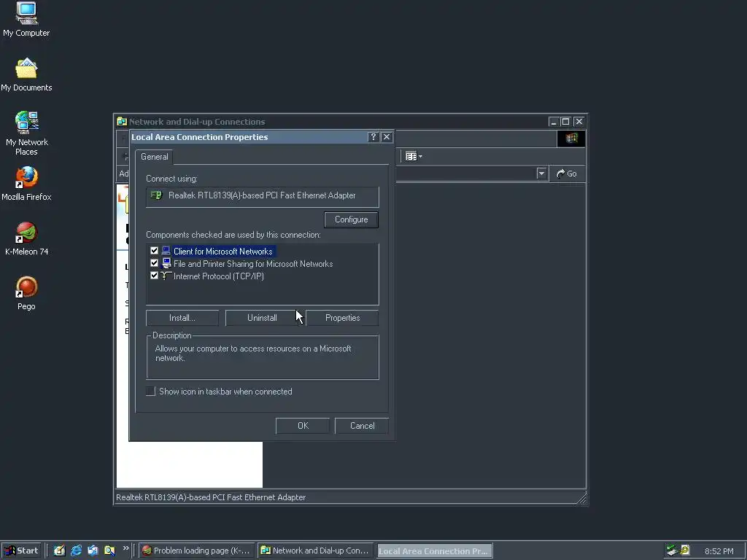Screen dimensions: 747x560
Task: Switch to Network and Dial-up Connections taskbar button
Action: point(315,551)
